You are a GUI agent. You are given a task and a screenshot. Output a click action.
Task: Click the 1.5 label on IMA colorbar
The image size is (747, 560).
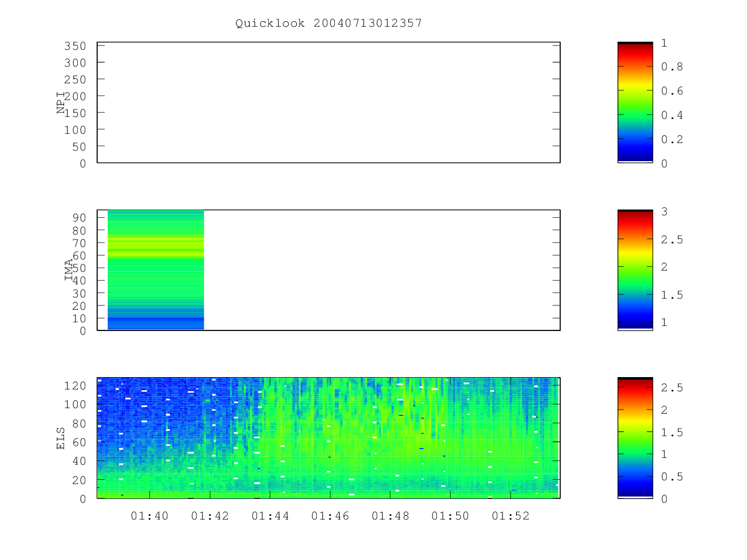pyautogui.click(x=672, y=295)
